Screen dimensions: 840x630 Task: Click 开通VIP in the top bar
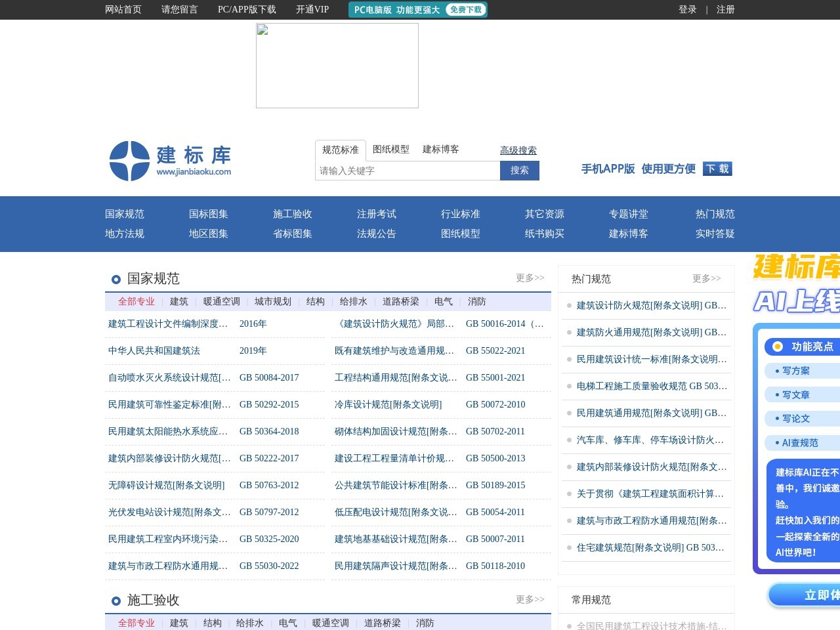click(x=312, y=10)
